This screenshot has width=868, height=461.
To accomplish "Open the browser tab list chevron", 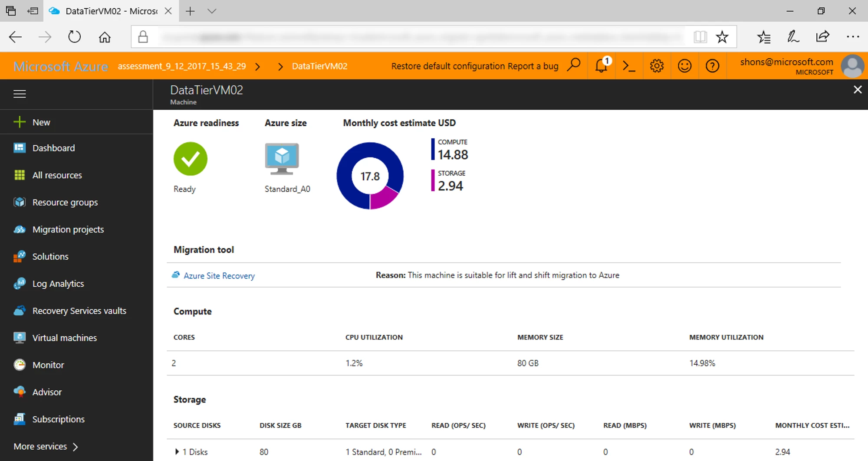I will coord(211,11).
